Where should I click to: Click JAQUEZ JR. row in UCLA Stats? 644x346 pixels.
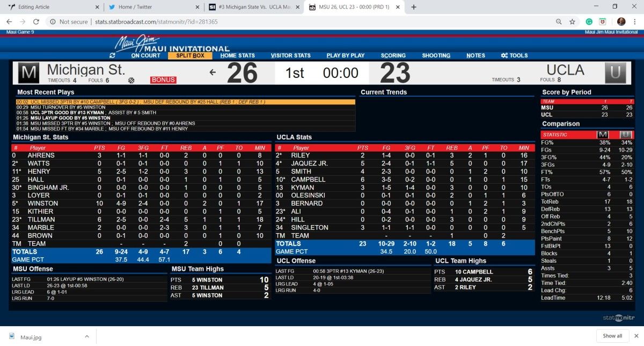coord(405,163)
